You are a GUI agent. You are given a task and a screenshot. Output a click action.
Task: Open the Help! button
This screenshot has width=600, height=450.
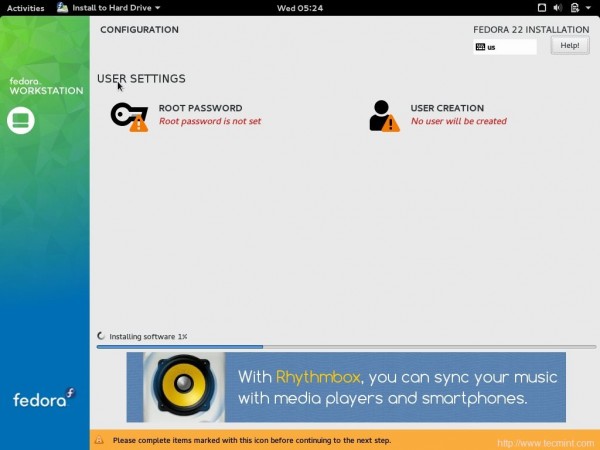pyautogui.click(x=570, y=46)
